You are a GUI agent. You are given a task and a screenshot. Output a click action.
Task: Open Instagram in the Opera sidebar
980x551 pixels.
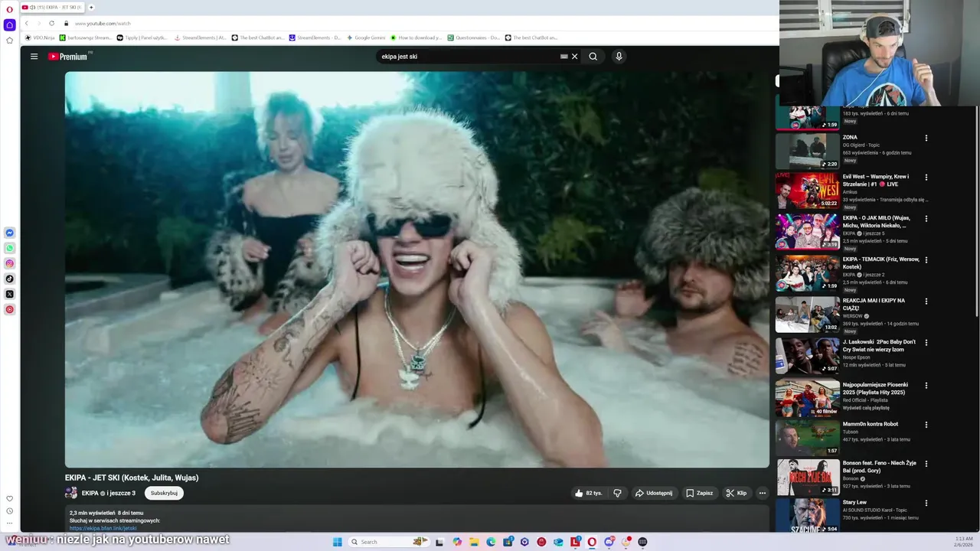[10, 263]
